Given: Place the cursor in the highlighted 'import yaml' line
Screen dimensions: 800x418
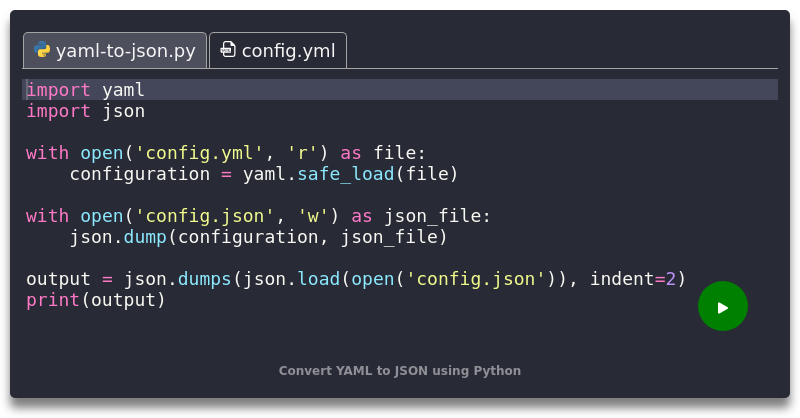Looking at the screenshot, I should point(400,90).
